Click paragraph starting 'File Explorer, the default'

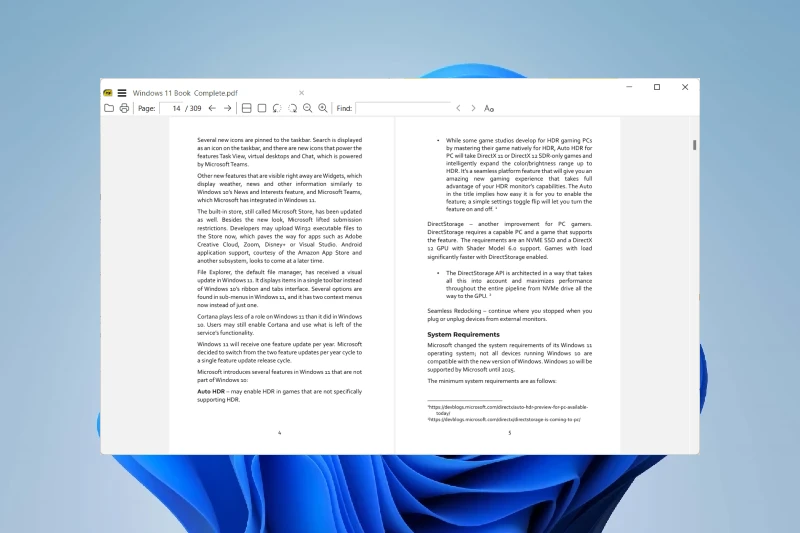(280, 289)
